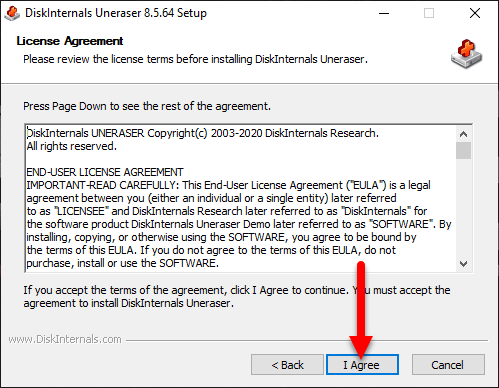Minimize the Setup window
This screenshot has width=499, height=388.
click(384, 13)
